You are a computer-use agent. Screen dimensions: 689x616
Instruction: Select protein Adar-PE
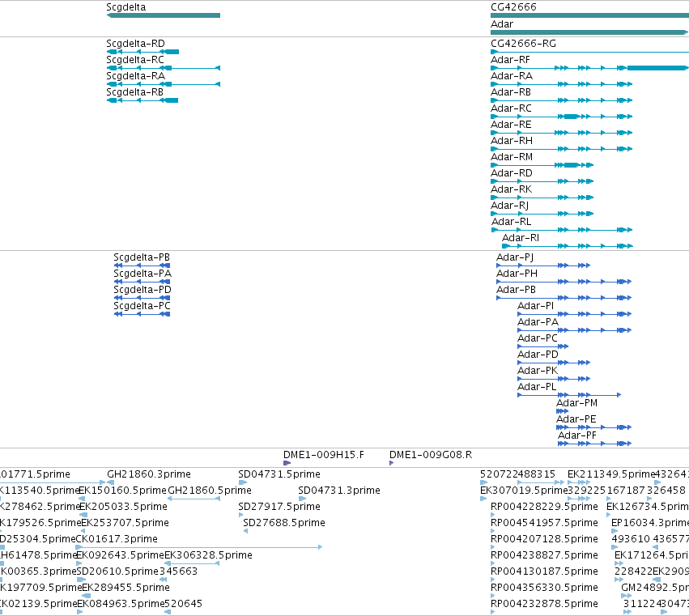point(576,419)
